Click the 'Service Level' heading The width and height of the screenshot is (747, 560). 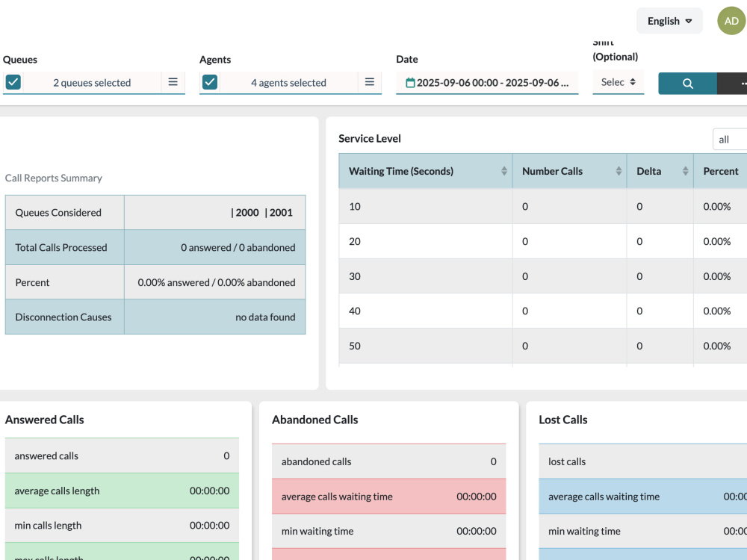tap(370, 139)
